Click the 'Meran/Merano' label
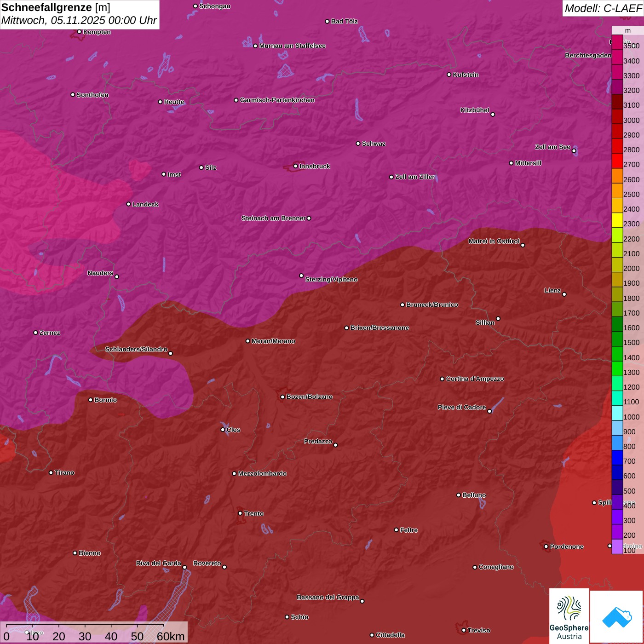The height and width of the screenshot is (644, 644). point(273,341)
